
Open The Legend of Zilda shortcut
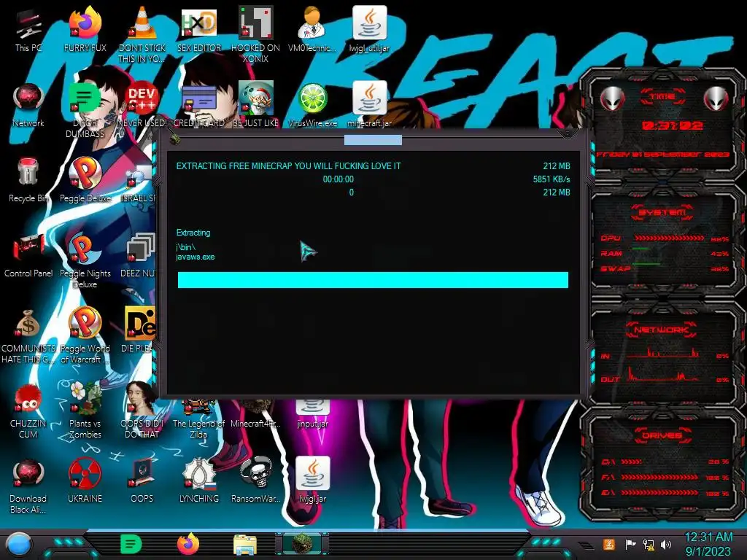pyautogui.click(x=198, y=419)
